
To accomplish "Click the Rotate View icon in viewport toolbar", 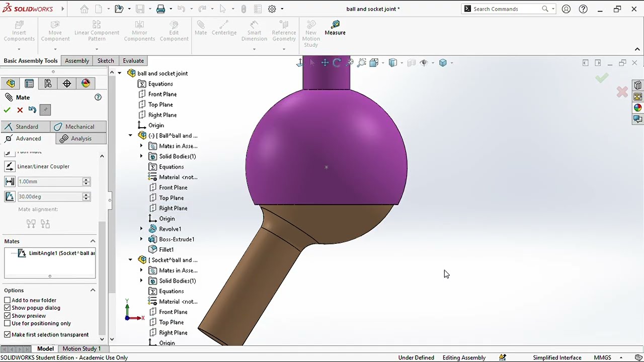I will pos(337,63).
